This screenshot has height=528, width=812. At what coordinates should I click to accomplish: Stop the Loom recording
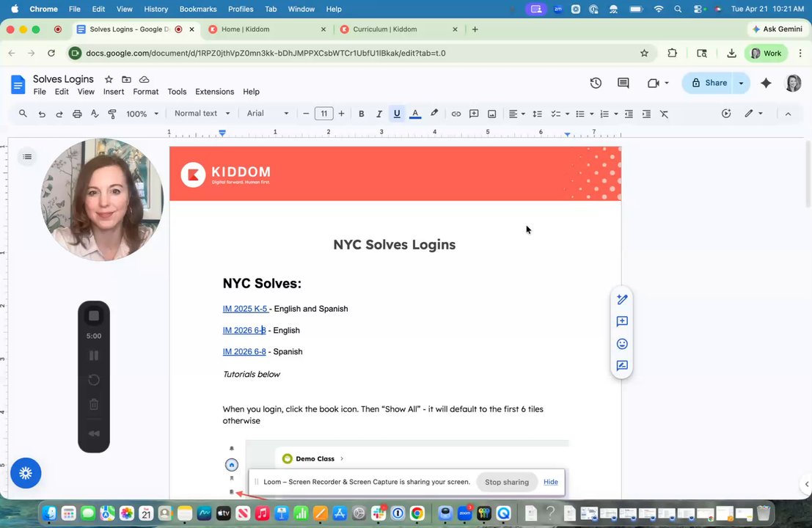94,316
